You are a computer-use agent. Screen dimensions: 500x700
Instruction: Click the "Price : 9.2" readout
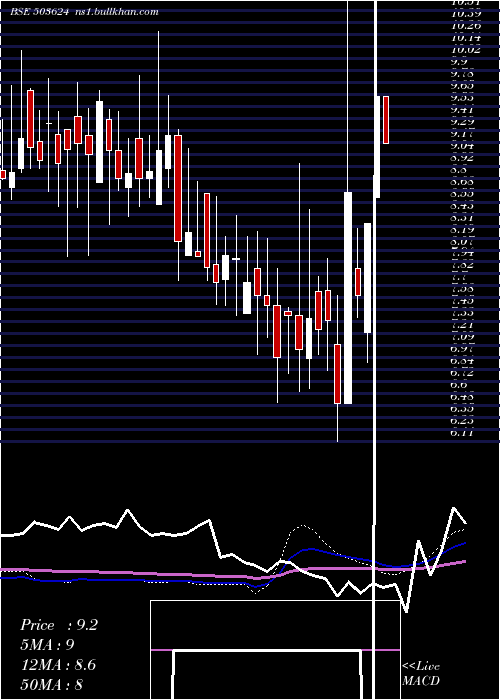[x=59, y=625]
